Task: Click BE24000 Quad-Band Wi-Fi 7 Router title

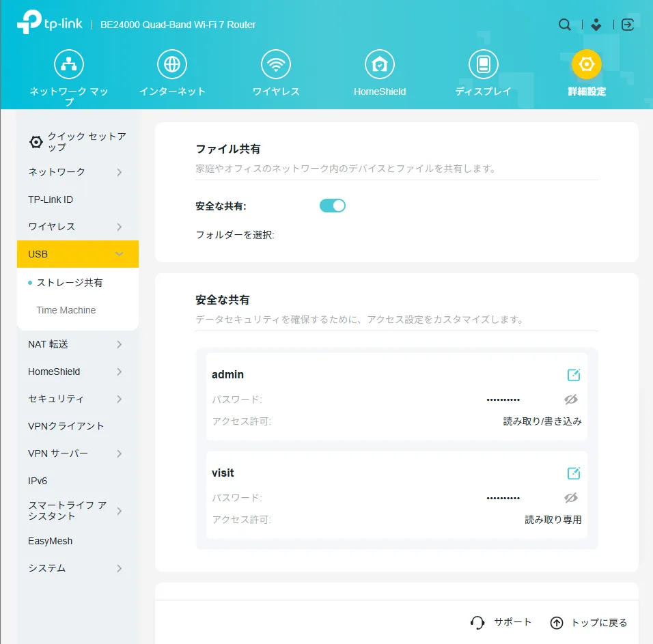Action: click(178, 25)
